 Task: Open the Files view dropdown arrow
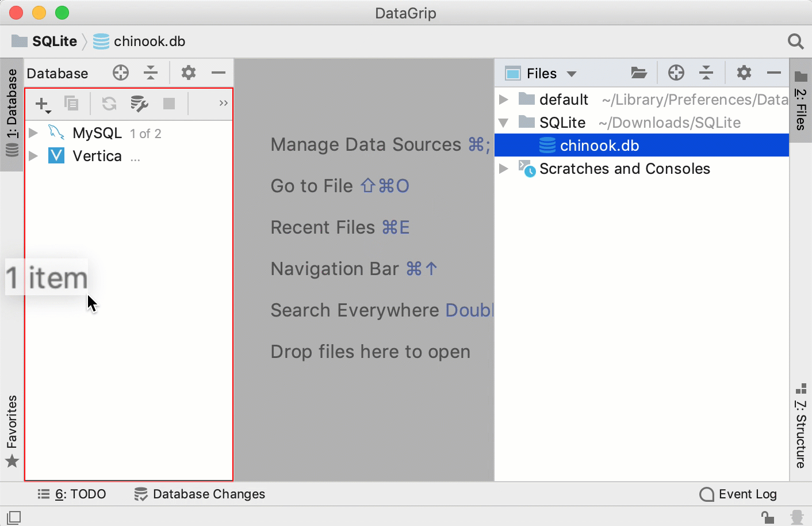click(572, 74)
